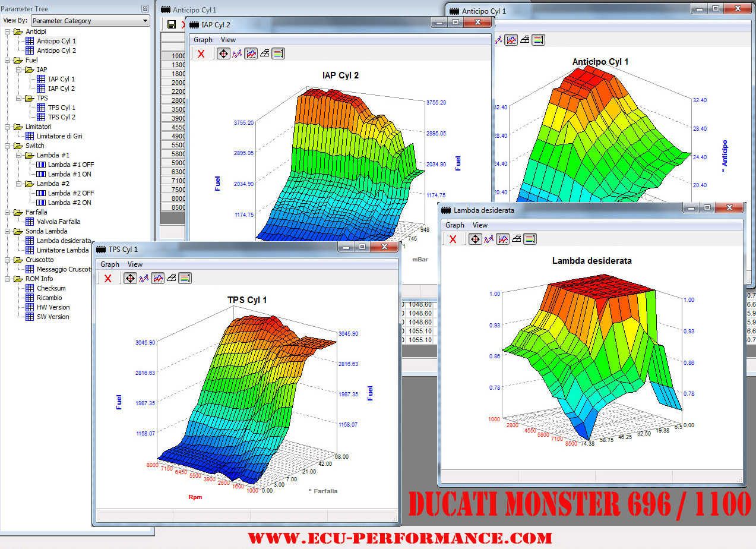Open the View By Parameter Category dropdown

[x=90, y=21]
